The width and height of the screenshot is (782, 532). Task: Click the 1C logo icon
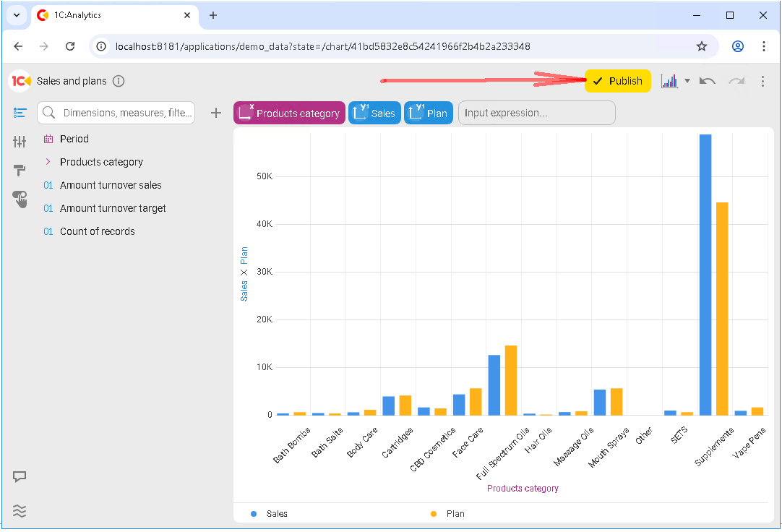[20, 81]
